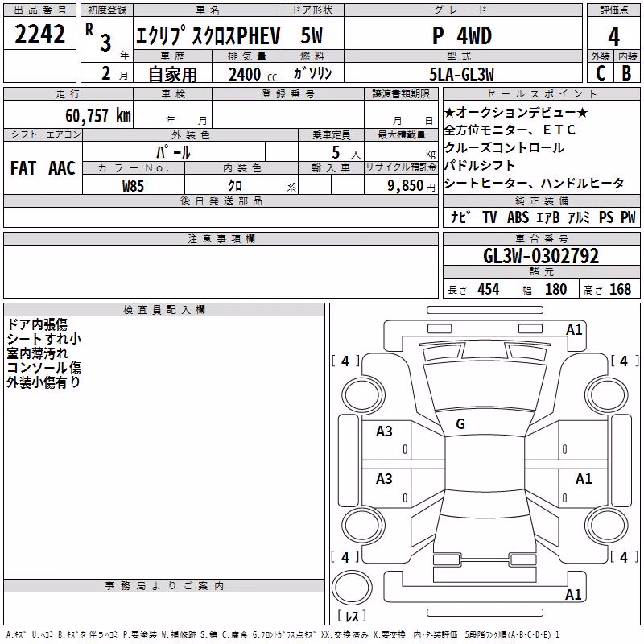This screenshot has width=644, height=644.
Task: Select the 事務局よりご案内 header
Action: coord(164,586)
